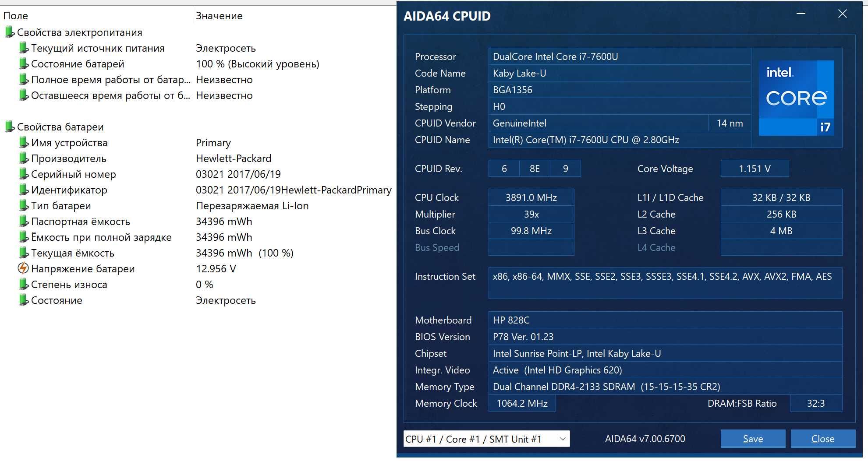Click the Chipset Intel Sunrise Point-LP field
The width and height of the screenshot is (868, 461).
665,353
